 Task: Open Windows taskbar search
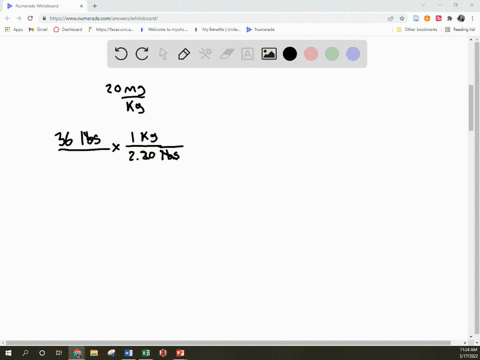pos(25,353)
